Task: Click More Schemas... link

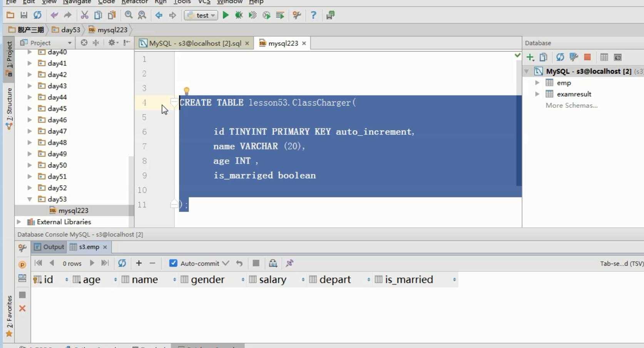Action: tap(572, 105)
